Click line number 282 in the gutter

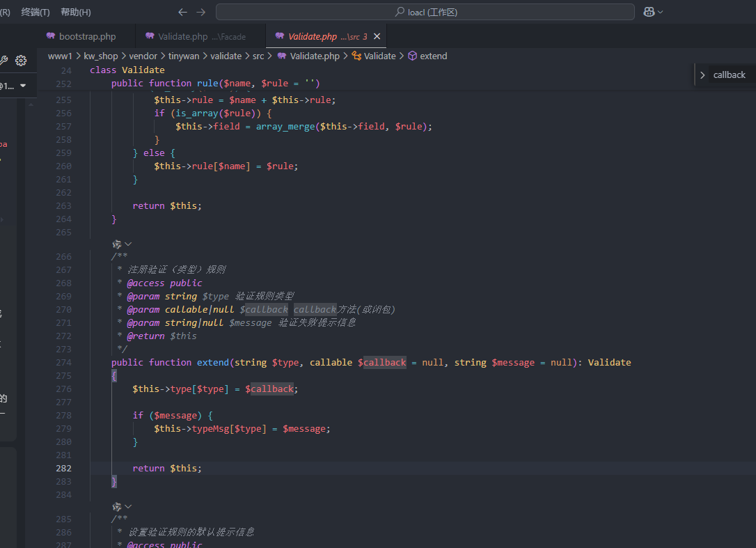point(63,469)
